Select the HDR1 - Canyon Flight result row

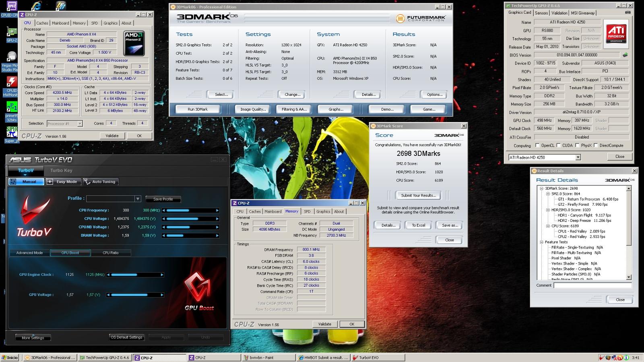pos(584,215)
